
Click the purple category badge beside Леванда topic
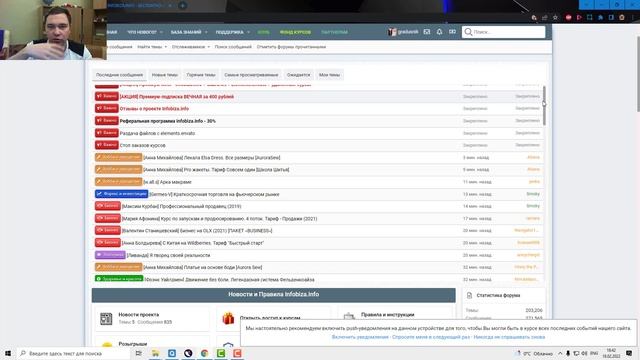point(110,255)
